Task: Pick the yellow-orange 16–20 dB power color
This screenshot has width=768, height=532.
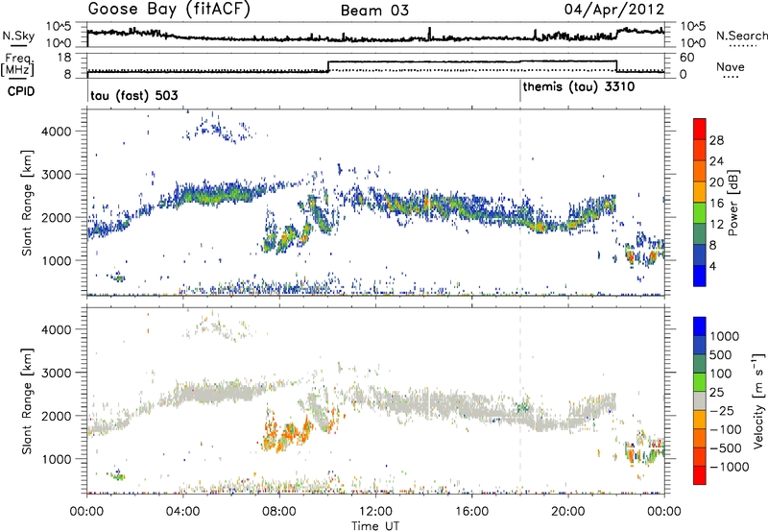Action: coord(700,192)
